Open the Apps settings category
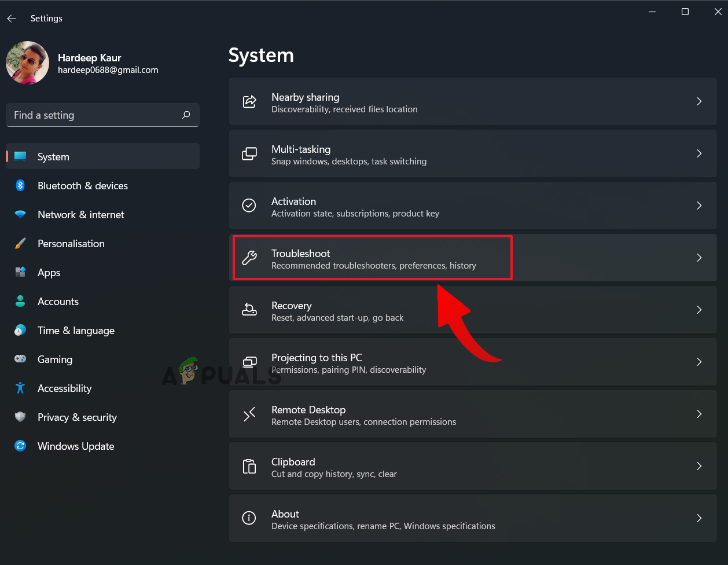The width and height of the screenshot is (728, 565). 49,273
